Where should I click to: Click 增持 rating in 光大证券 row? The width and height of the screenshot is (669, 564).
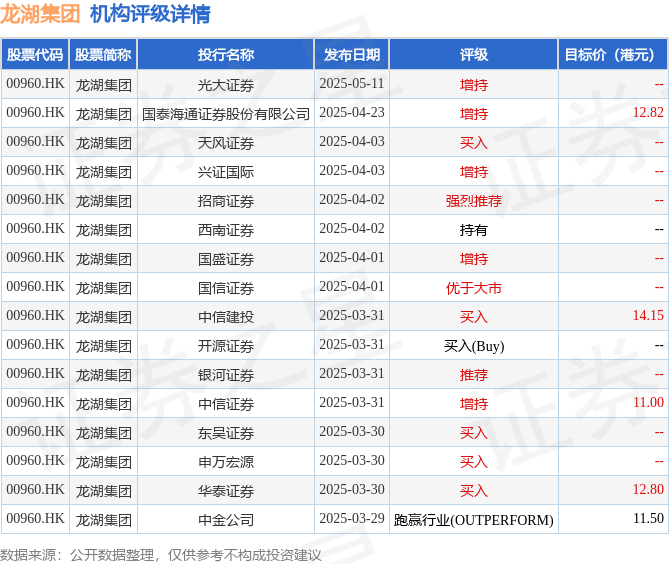click(x=474, y=85)
